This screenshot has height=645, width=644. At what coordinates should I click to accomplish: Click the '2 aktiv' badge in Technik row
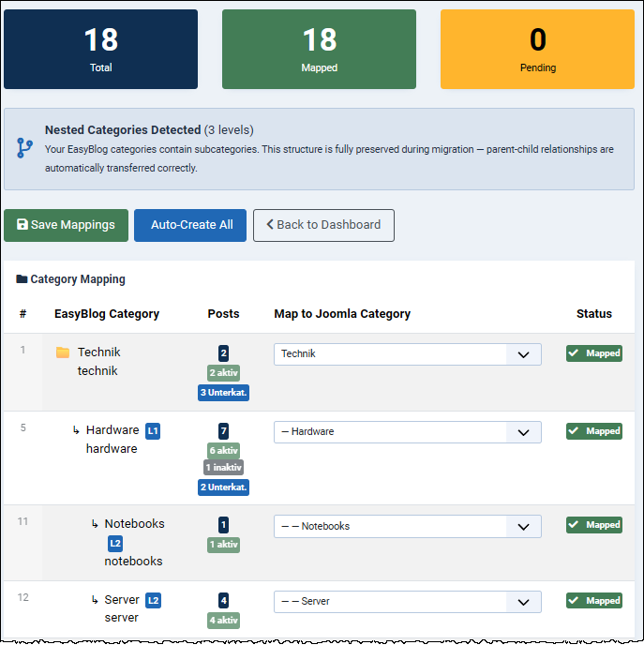223,373
